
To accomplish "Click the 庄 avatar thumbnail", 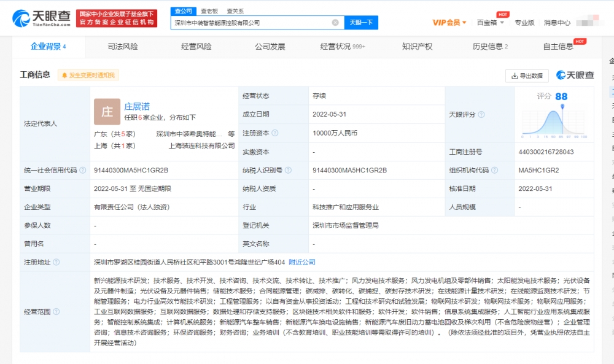I will pyautogui.click(x=107, y=112).
